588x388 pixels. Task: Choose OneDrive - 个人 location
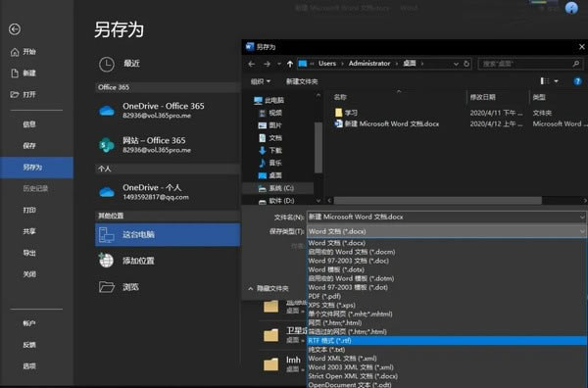(x=168, y=192)
